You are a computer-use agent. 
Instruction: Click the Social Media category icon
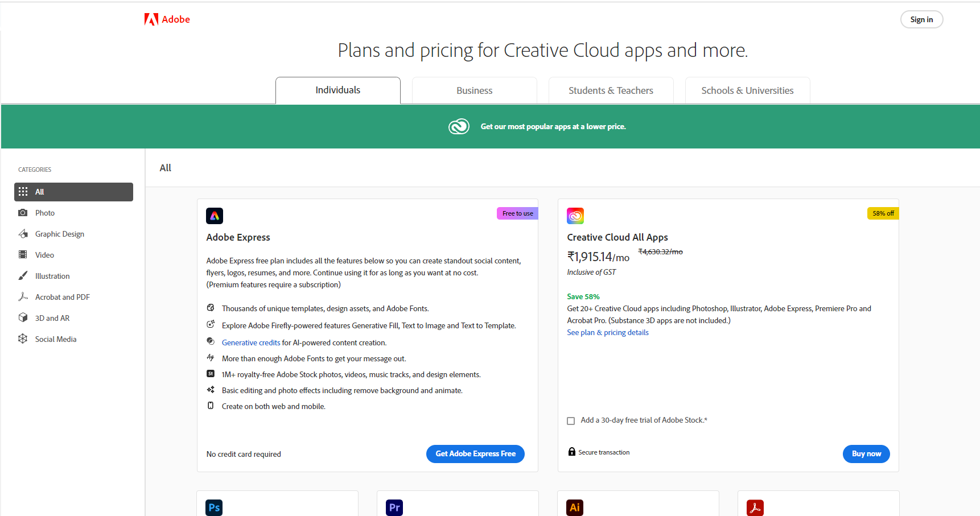pyautogui.click(x=23, y=339)
